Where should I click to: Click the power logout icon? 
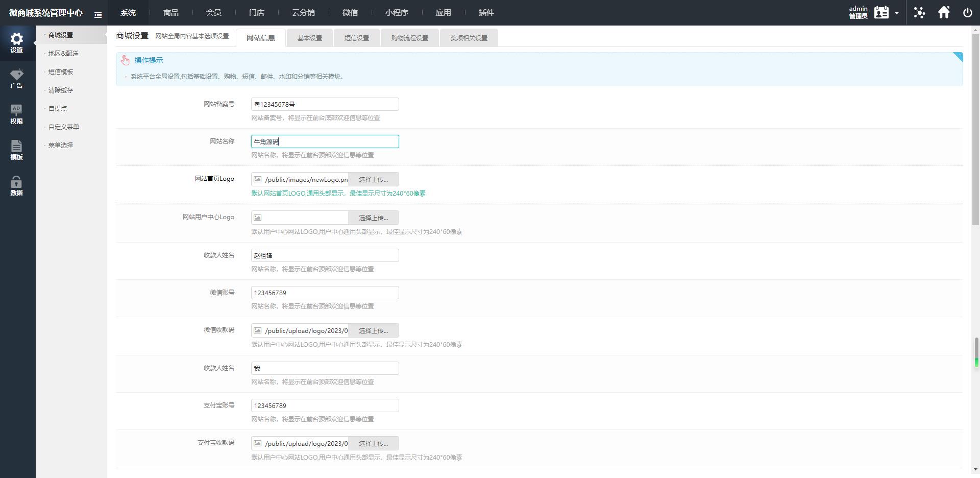coord(968,13)
